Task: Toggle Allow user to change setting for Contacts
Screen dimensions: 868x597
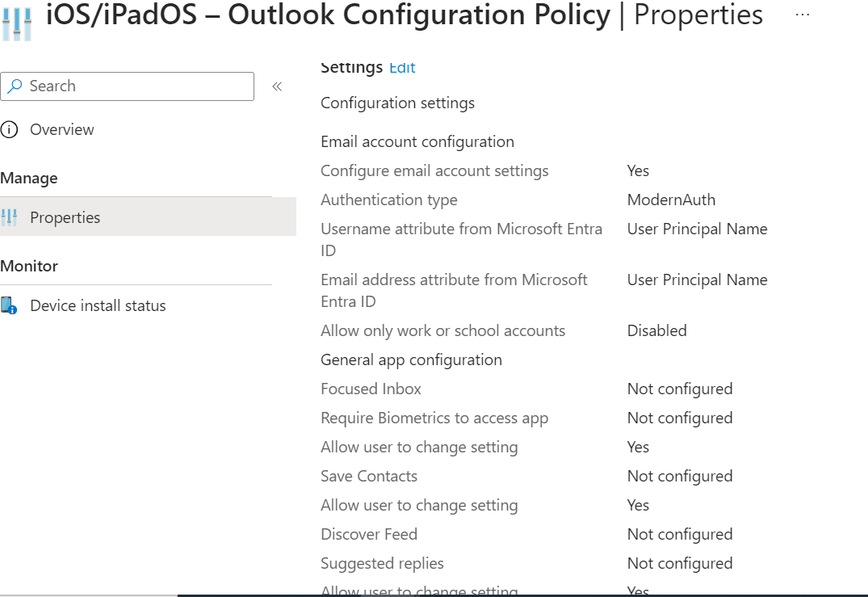Action: [637, 505]
